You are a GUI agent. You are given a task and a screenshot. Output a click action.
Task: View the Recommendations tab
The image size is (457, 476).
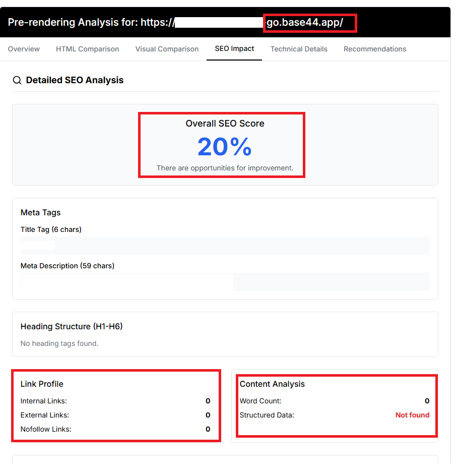pyautogui.click(x=375, y=49)
